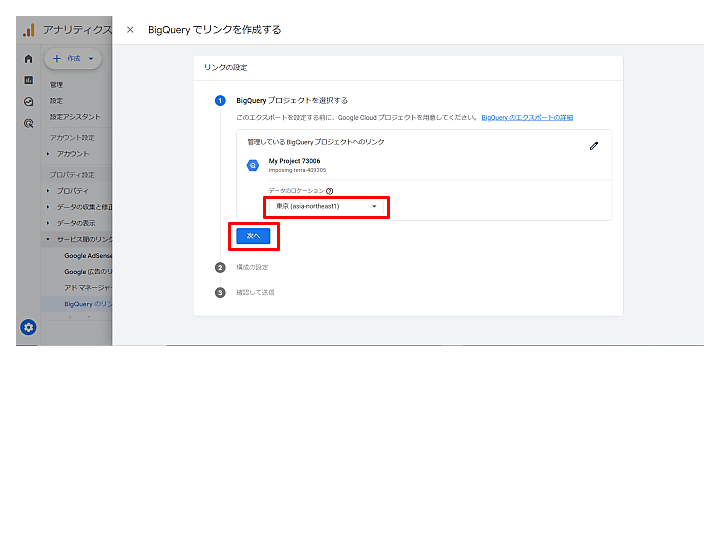Click the My Project 73006 name
The image size is (720, 540).
pyautogui.click(x=294, y=161)
